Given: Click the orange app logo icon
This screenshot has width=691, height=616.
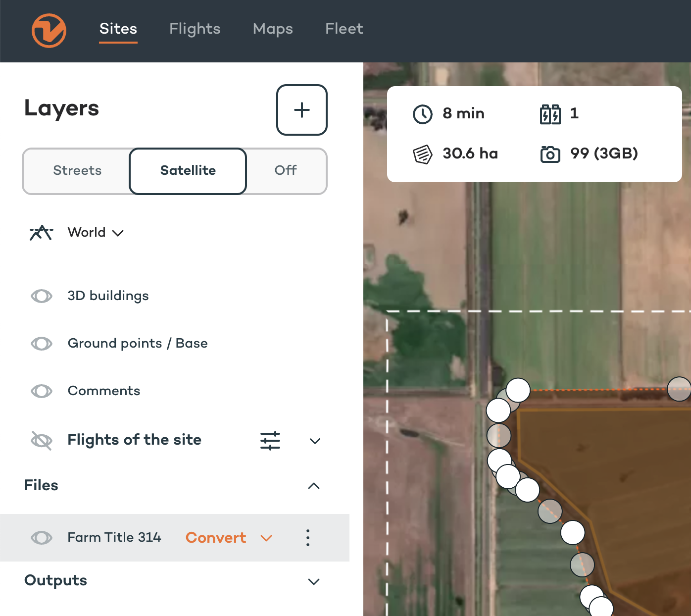Looking at the screenshot, I should [49, 31].
